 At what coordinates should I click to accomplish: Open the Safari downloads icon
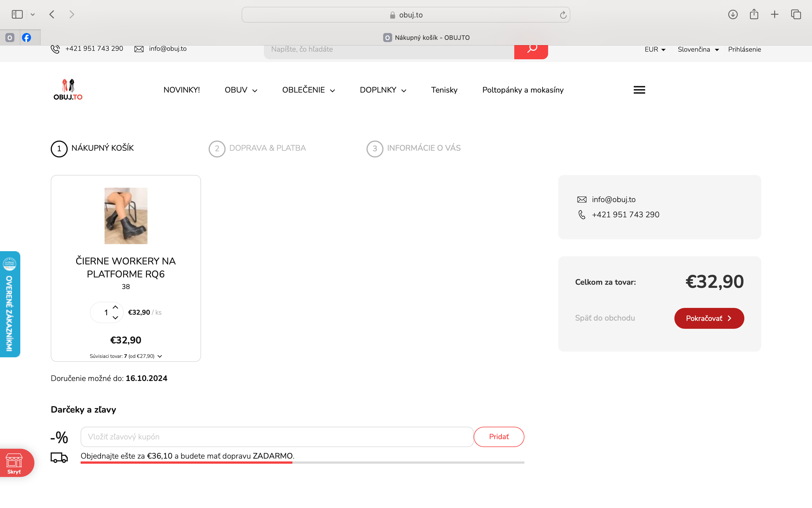point(733,14)
